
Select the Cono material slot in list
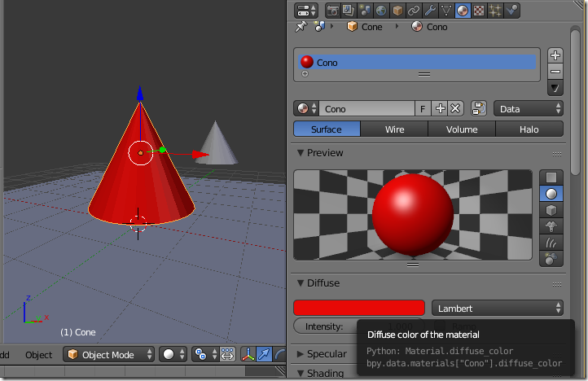click(x=417, y=62)
